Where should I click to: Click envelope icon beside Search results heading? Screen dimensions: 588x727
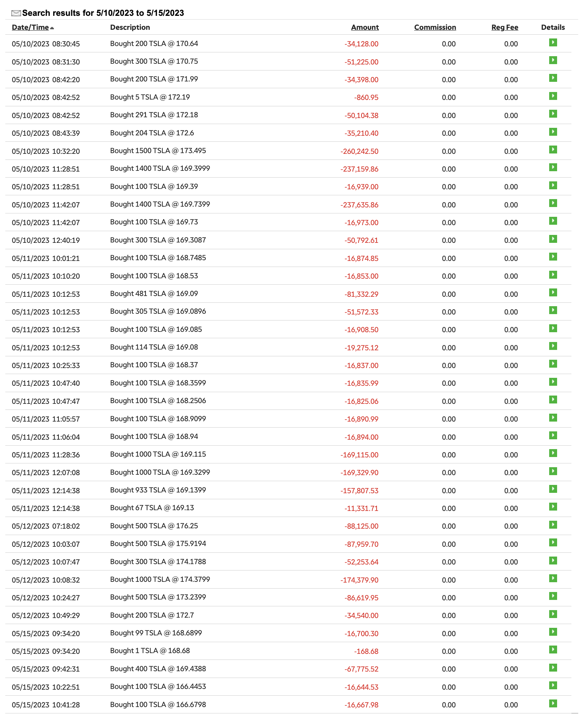pyautogui.click(x=16, y=13)
